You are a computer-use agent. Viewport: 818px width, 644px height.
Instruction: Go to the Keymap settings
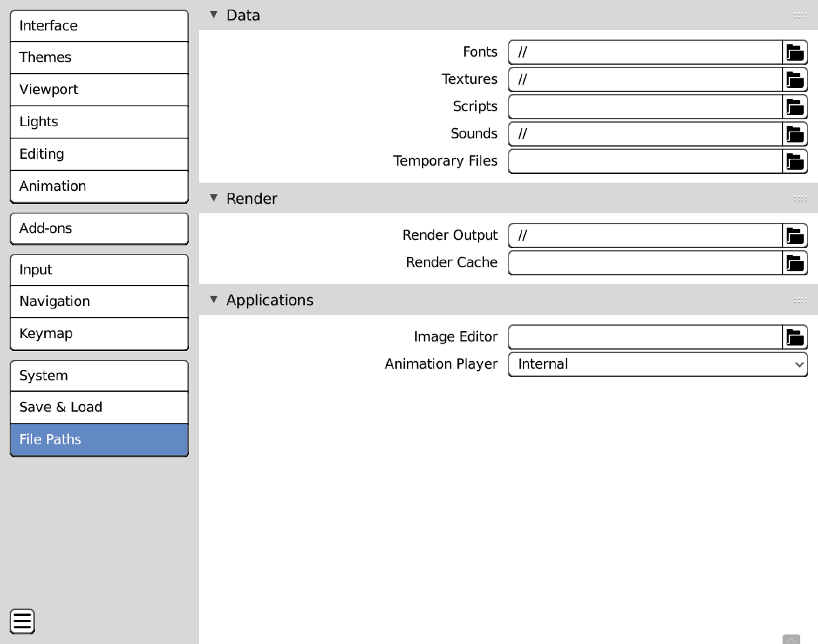(99, 334)
